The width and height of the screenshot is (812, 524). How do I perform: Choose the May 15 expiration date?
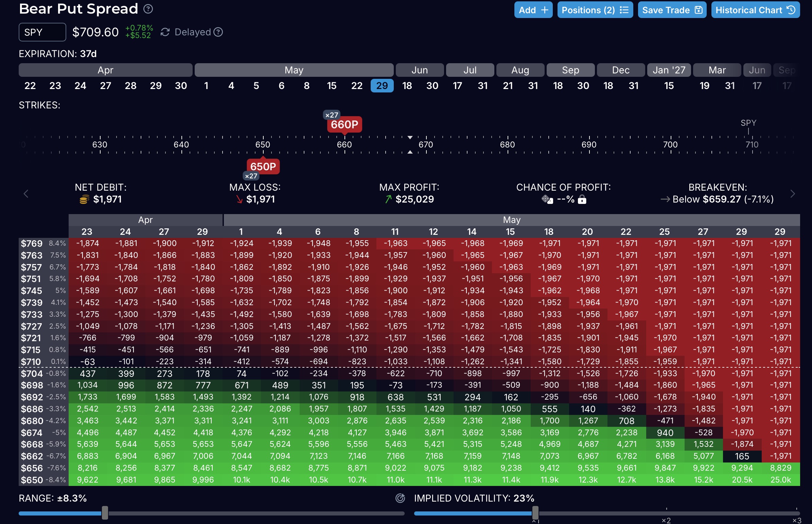[332, 86]
